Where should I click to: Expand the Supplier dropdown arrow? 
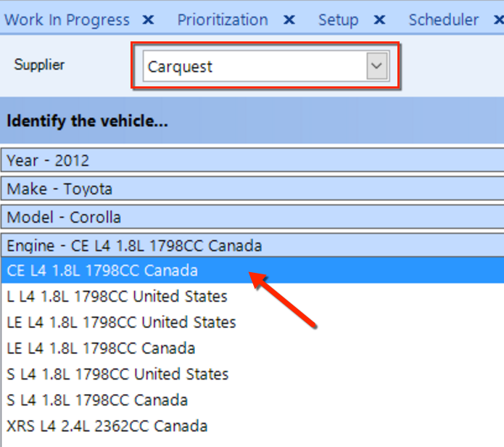[376, 66]
